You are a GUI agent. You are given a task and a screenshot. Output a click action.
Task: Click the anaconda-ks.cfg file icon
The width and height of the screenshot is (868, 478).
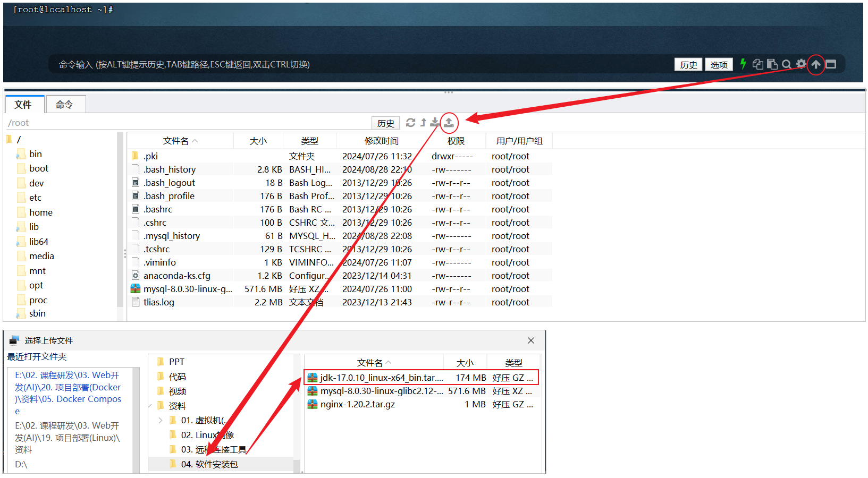136,276
